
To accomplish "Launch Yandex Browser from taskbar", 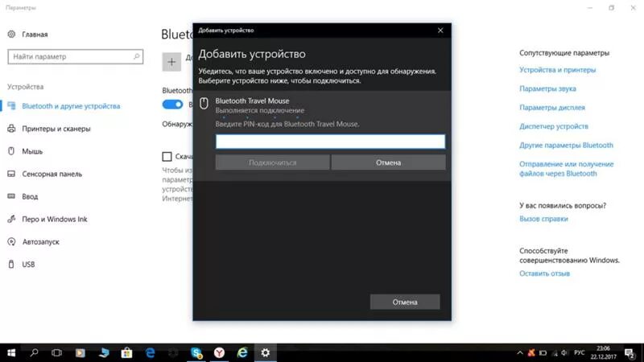I will point(219,352).
